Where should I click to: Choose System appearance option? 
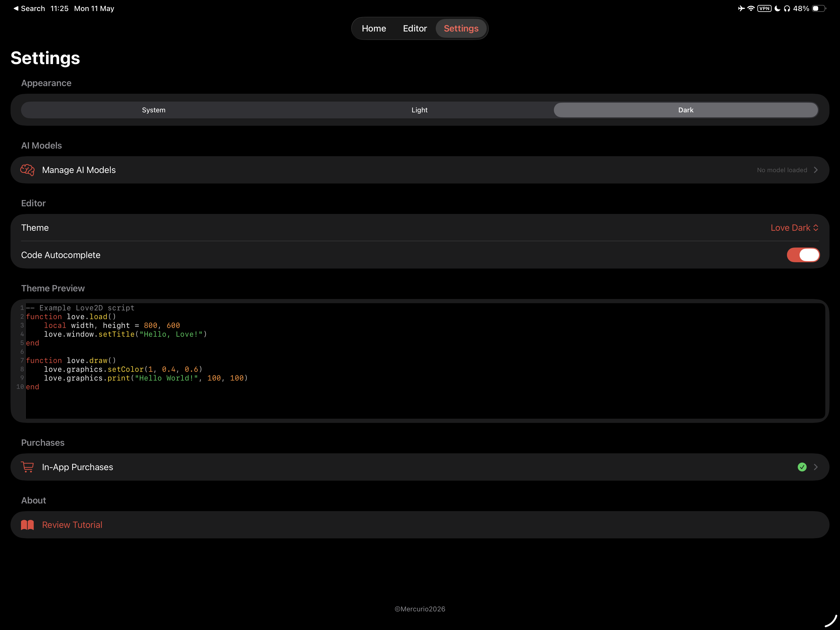[x=154, y=110]
